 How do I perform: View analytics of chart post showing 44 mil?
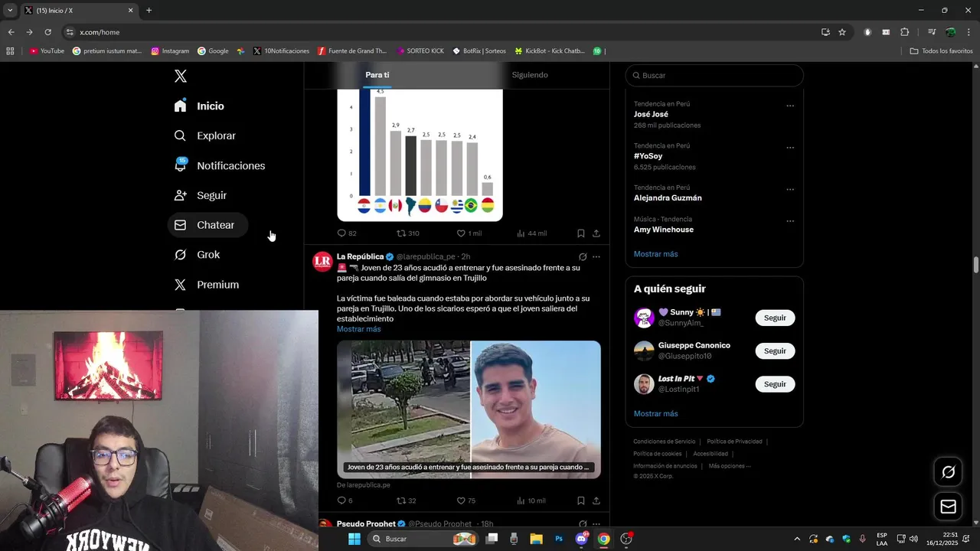pos(531,233)
